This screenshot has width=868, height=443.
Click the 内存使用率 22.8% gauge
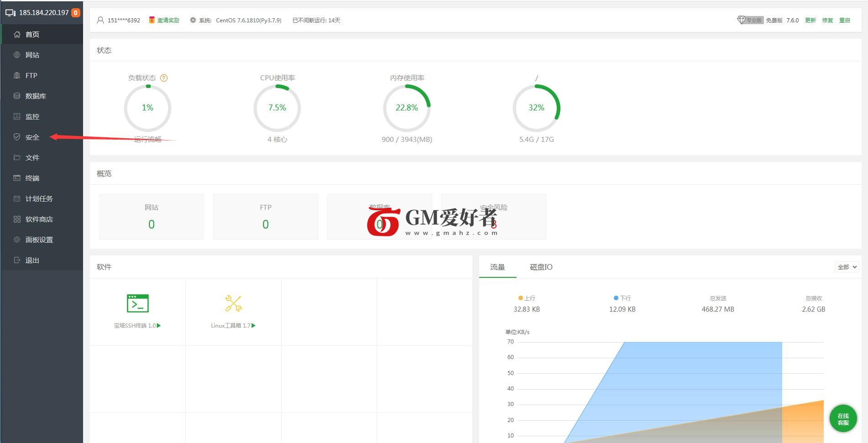(x=407, y=108)
